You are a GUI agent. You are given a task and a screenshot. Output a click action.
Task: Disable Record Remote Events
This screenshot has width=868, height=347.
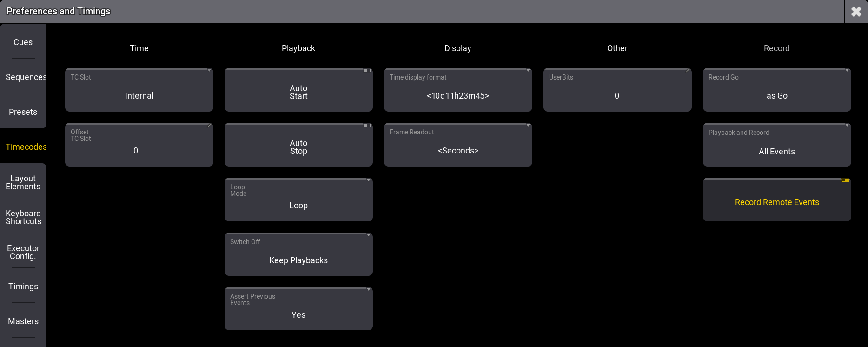pyautogui.click(x=776, y=200)
